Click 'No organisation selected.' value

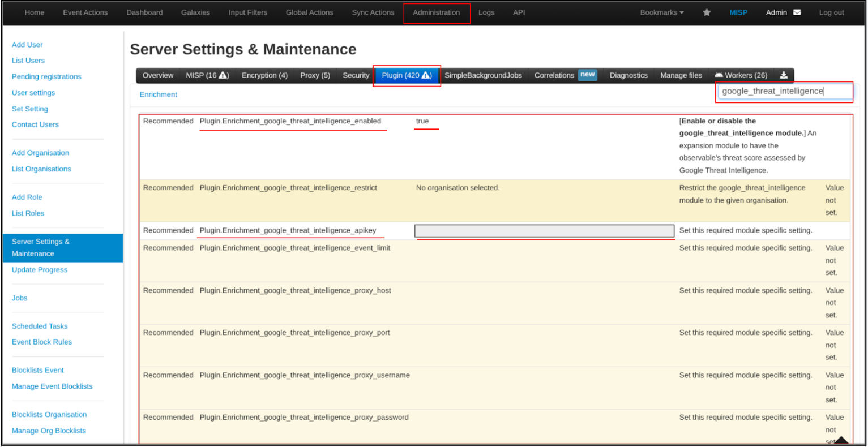[457, 188]
